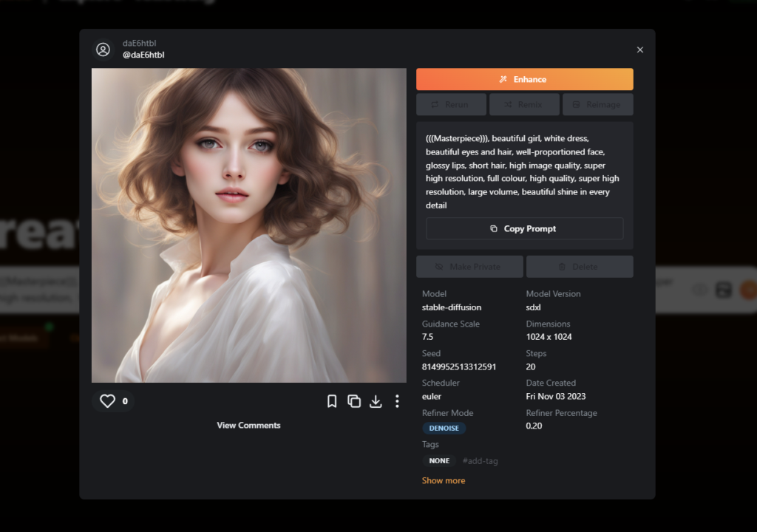Toggle the DENOISE refiner mode badge
757x532 pixels.
444,428
